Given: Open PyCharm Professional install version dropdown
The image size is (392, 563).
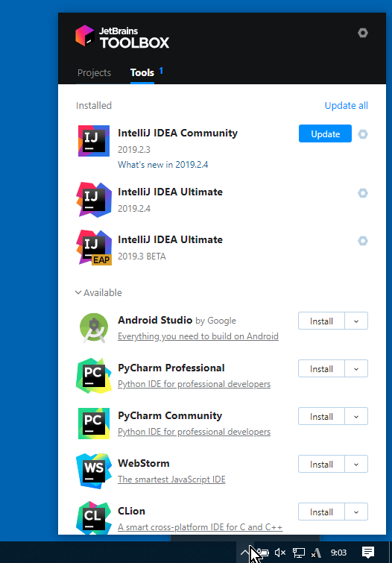Looking at the screenshot, I should click(x=356, y=369).
